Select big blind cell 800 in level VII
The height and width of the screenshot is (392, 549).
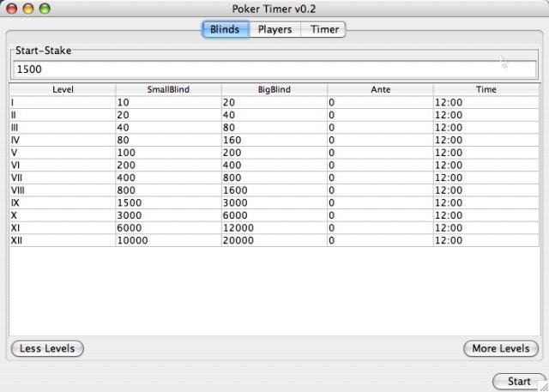(x=274, y=178)
